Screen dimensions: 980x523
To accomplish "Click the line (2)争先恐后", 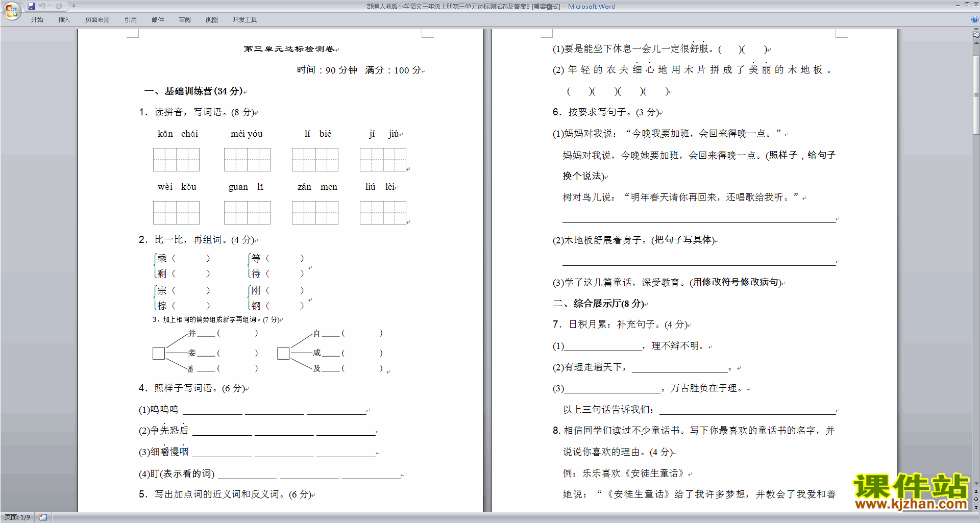I will (163, 431).
